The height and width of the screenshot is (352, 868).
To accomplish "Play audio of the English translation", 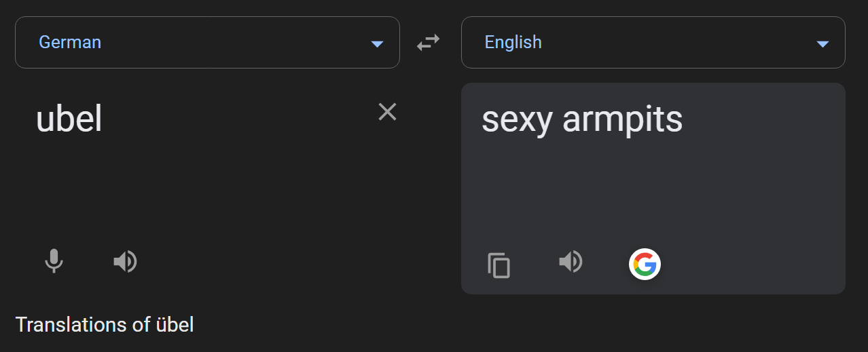I will tap(571, 261).
